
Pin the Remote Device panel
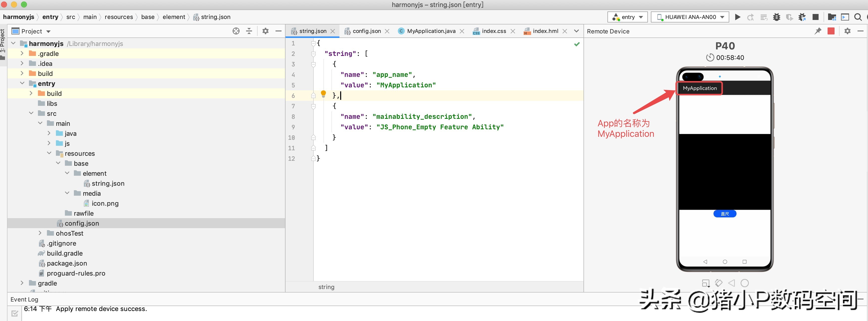point(818,31)
